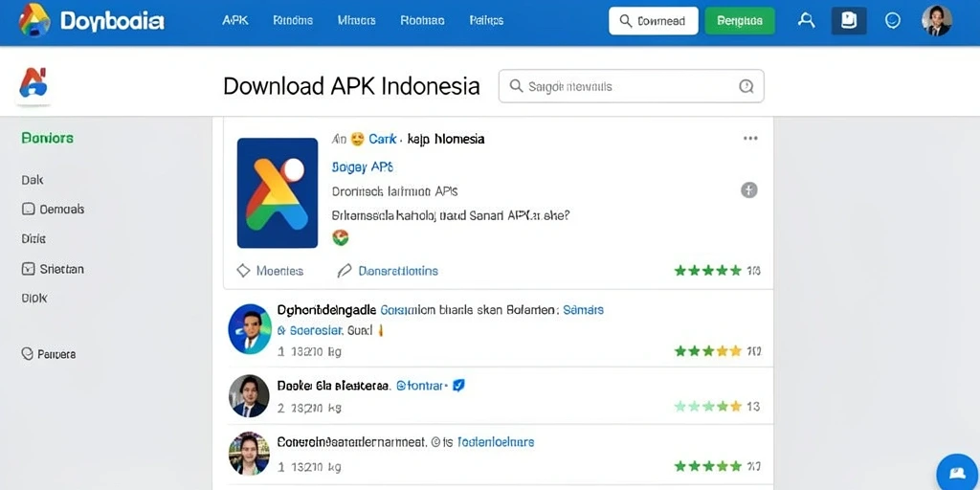Image resolution: width=980 pixels, height=490 pixels.
Task: Open the Dansretllonins link
Action: [x=398, y=271]
